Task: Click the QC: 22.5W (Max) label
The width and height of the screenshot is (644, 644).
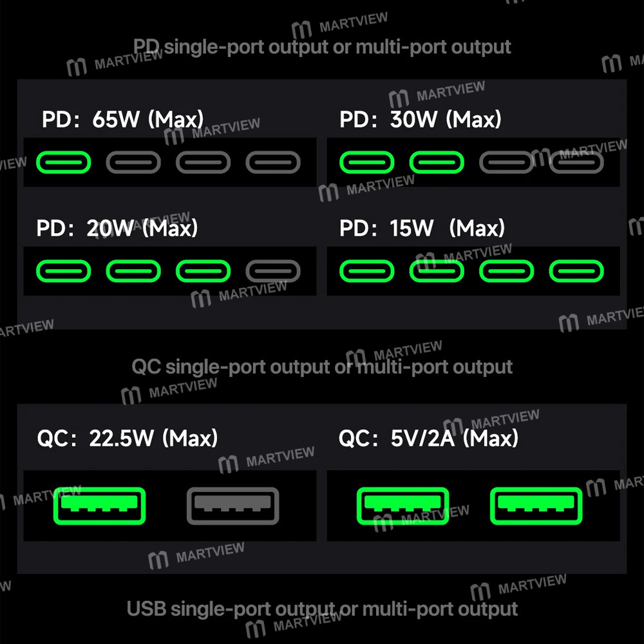Action: 128,438
